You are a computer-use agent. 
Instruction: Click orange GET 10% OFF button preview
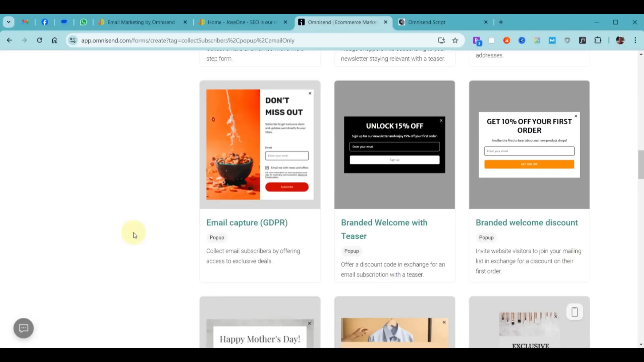coord(529,164)
